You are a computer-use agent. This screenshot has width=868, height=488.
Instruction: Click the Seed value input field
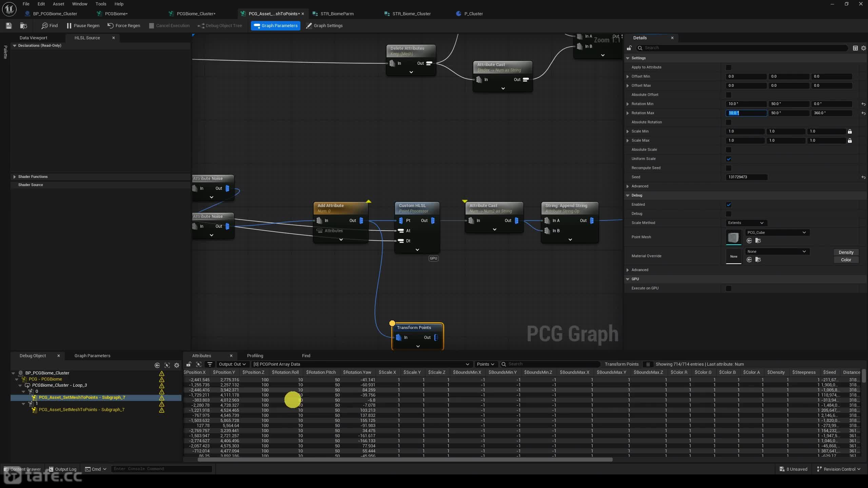(x=746, y=177)
